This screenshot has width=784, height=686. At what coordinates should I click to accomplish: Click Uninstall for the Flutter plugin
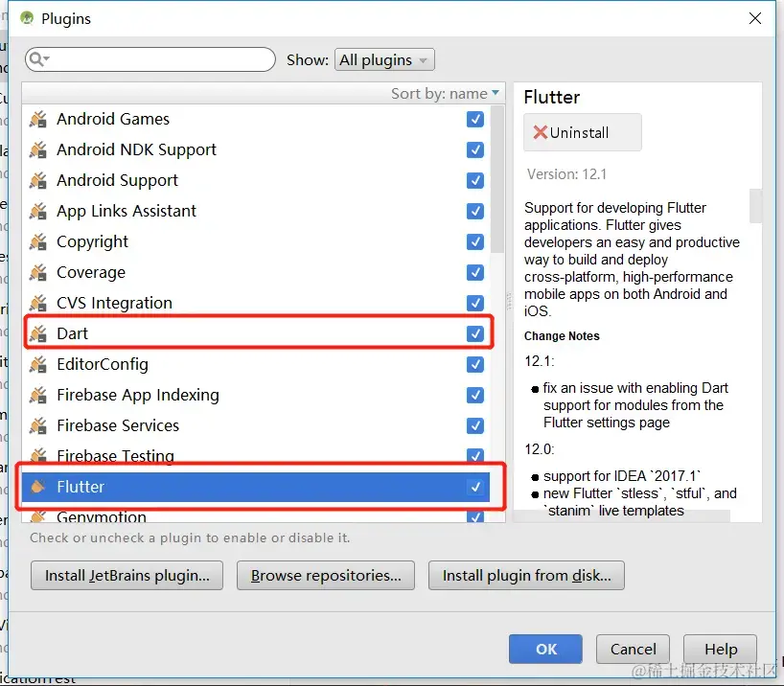point(582,132)
